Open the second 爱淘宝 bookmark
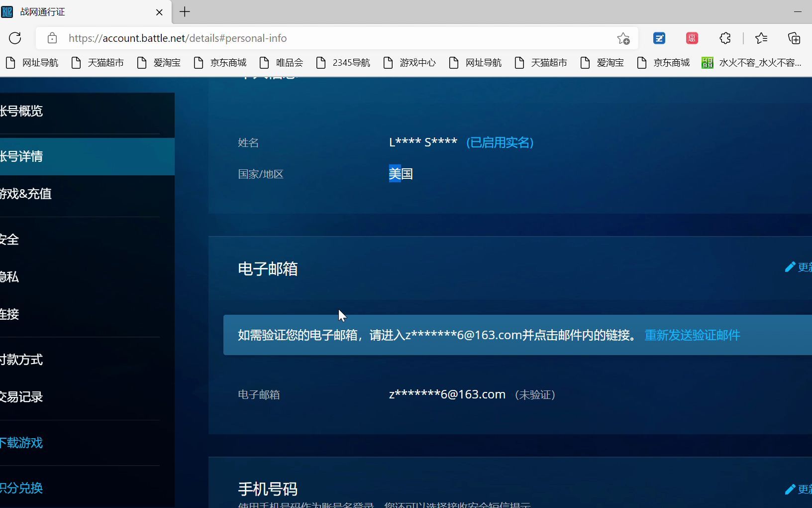Image resolution: width=812 pixels, height=508 pixels. pos(602,63)
